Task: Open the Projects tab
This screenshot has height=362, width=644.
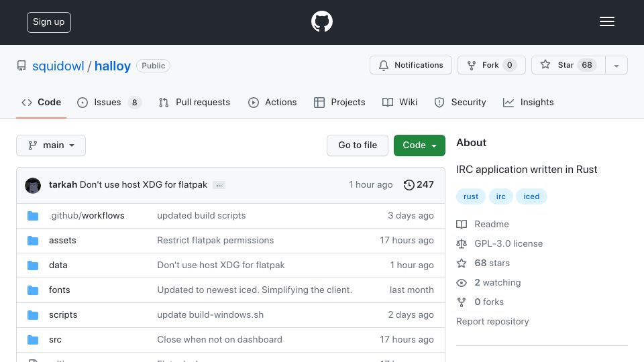Action: (339, 102)
